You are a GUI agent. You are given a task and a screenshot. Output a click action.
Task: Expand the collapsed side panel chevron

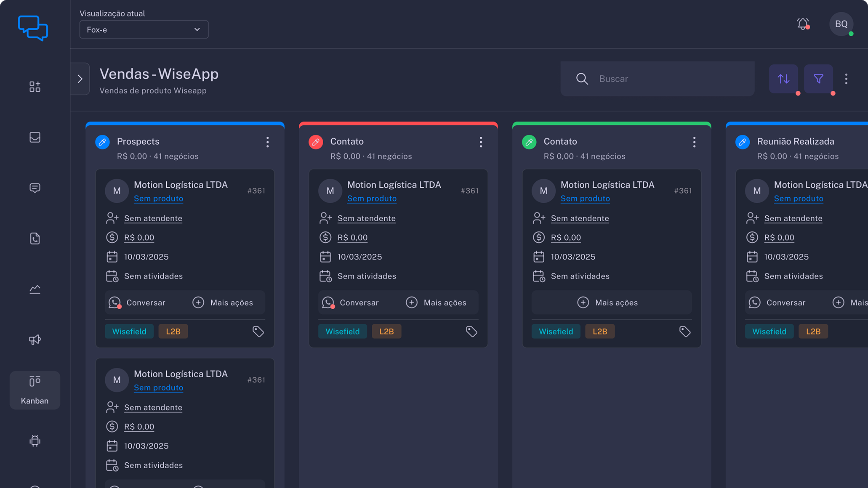click(x=80, y=79)
